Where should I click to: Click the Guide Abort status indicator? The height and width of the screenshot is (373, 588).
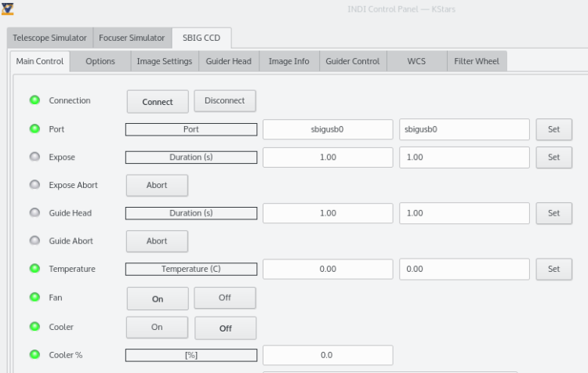34,241
